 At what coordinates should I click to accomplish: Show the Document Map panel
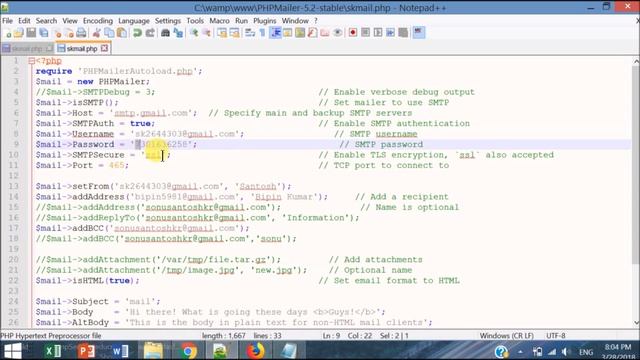(300, 33)
